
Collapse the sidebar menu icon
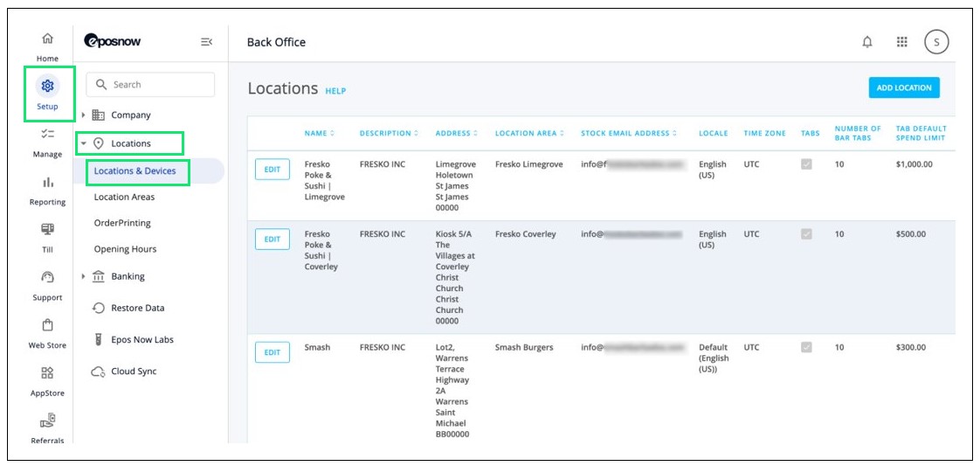(x=206, y=42)
